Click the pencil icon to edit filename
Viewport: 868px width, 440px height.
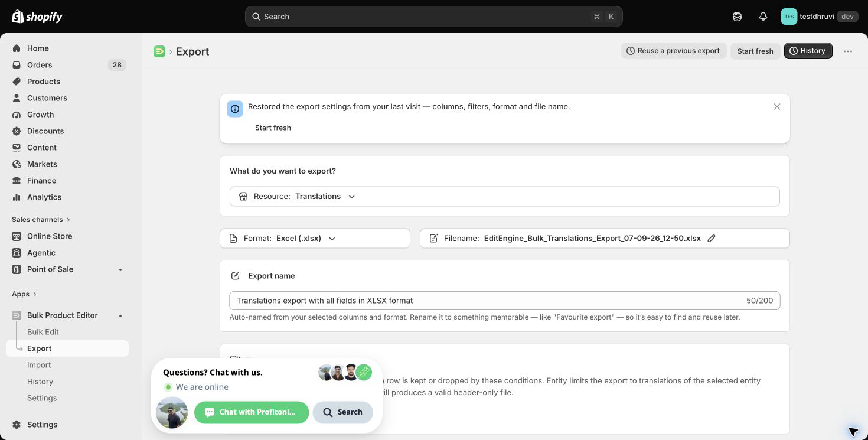[x=712, y=239]
